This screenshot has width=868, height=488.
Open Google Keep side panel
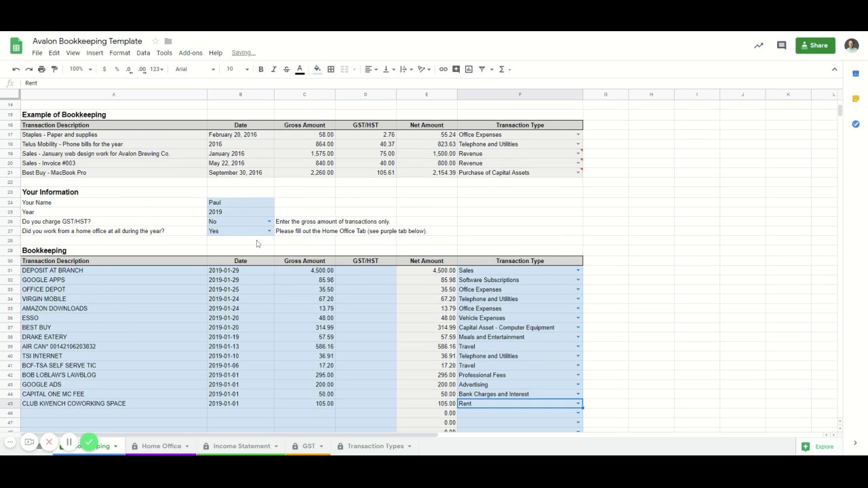pos(856,99)
